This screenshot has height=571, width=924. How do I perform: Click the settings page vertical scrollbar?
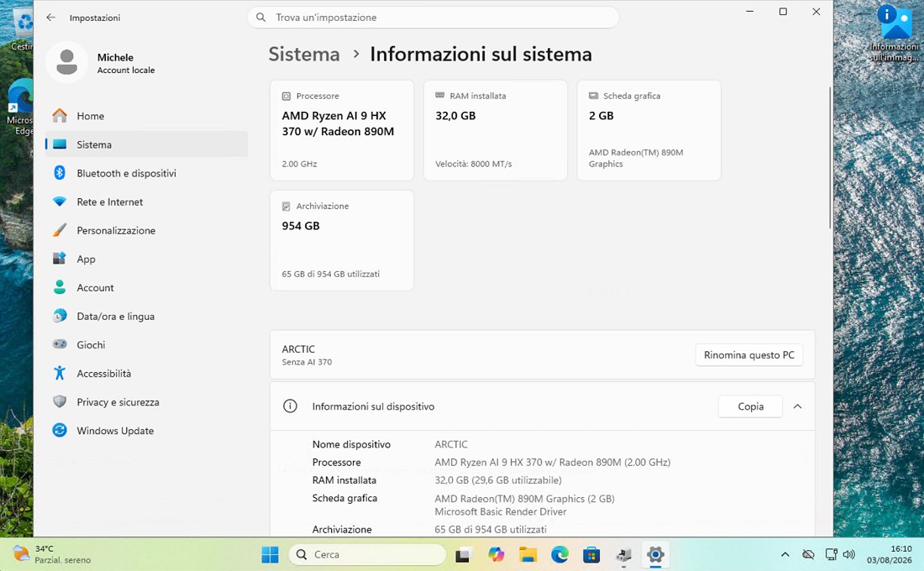(830, 158)
